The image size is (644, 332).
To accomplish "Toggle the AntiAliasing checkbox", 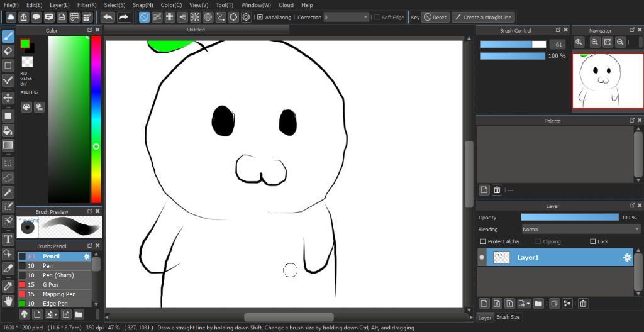I will (260, 17).
